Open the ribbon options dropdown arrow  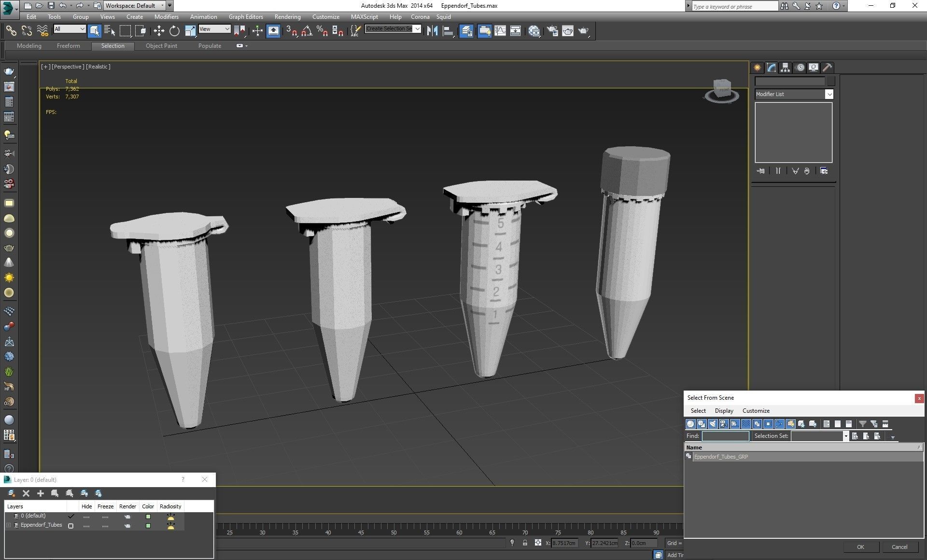point(246,46)
